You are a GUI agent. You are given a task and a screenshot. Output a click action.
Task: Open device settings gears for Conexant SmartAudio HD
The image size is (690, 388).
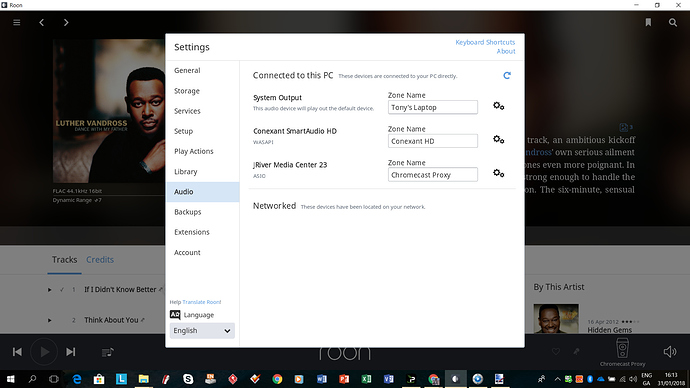click(499, 140)
